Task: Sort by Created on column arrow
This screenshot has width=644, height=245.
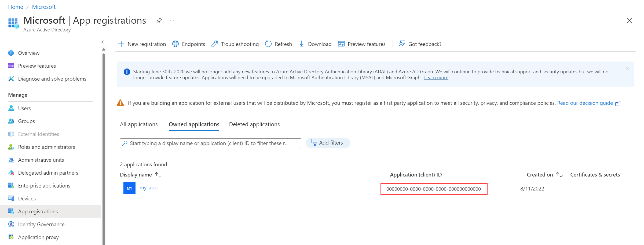Action: [559, 175]
